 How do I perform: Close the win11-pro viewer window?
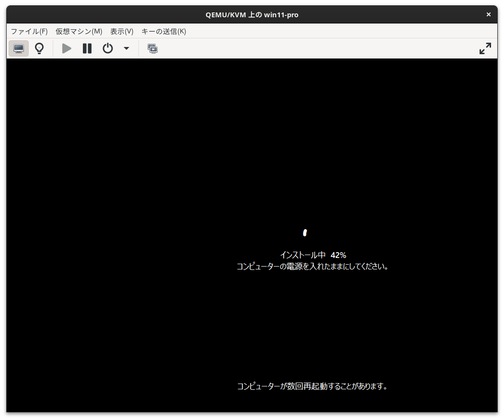[488, 14]
